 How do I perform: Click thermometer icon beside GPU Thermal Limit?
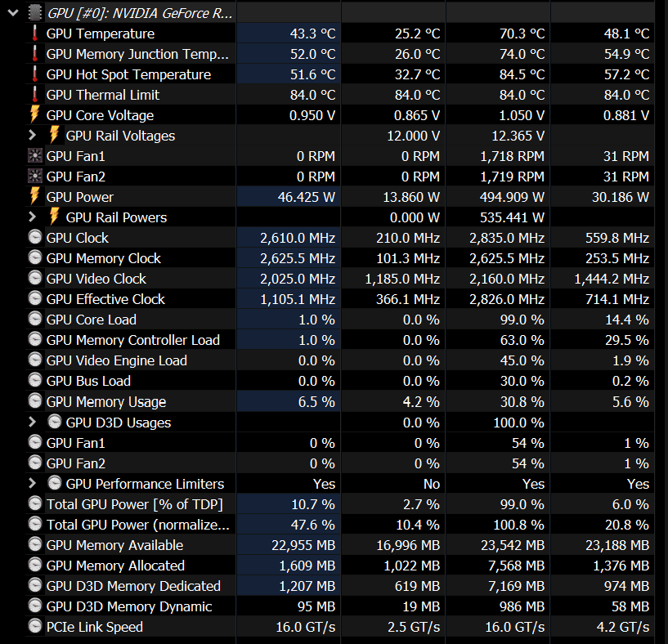[35, 95]
